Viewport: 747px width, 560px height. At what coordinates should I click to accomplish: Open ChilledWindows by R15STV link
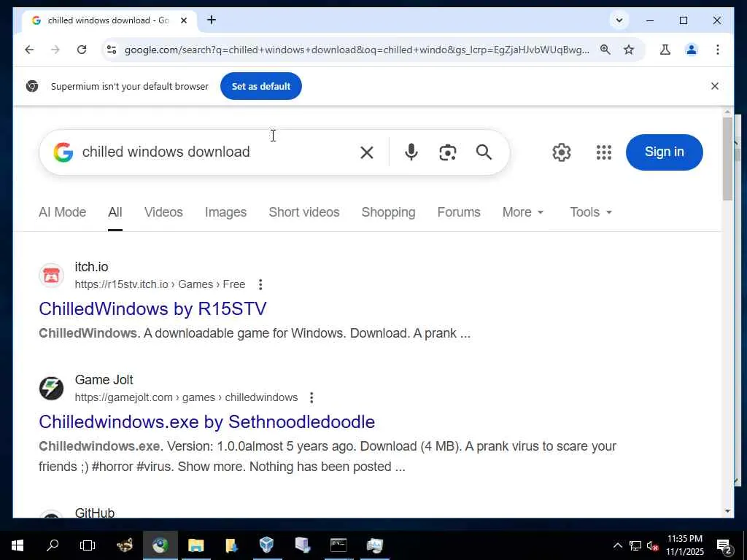[x=152, y=308]
